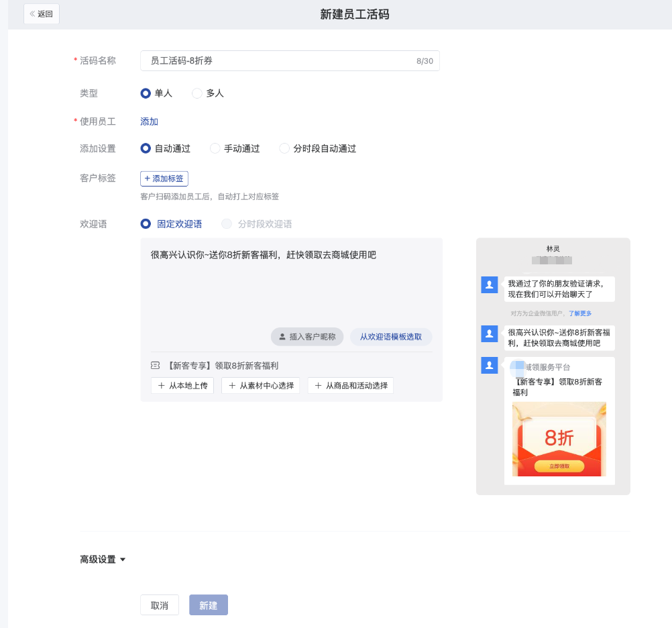Screen dimensions: 672x628
Task: Expand 高级设置 section
Action: pos(103,560)
